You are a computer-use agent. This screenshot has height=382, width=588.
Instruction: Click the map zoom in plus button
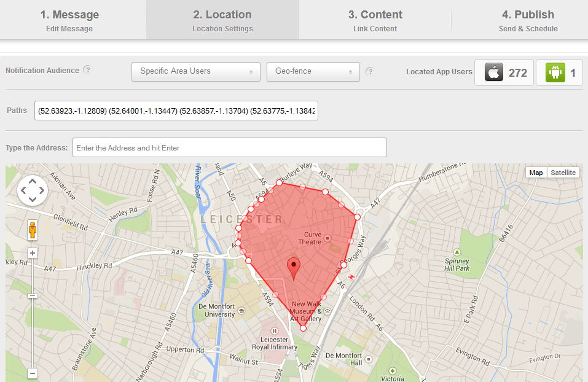(x=33, y=253)
